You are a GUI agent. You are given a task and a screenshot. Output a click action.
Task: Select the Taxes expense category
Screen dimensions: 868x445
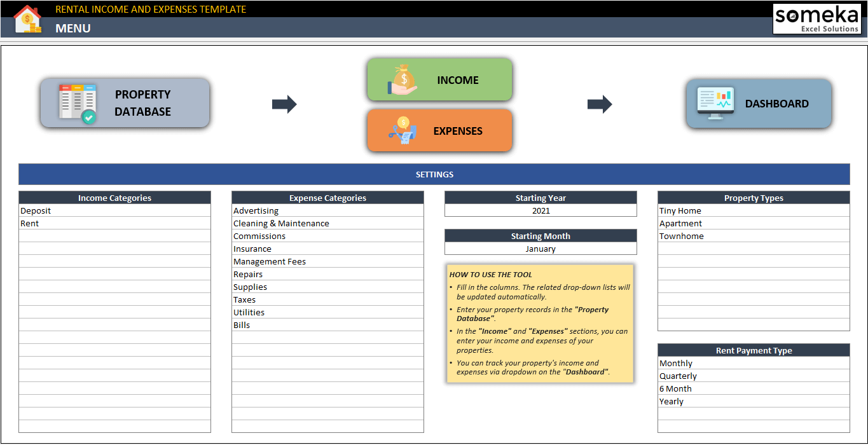click(327, 299)
